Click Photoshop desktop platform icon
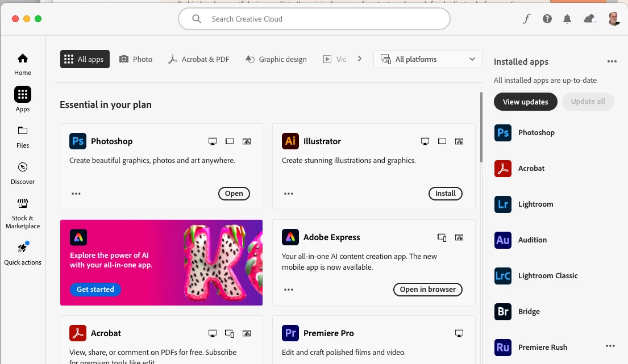Image resolution: width=628 pixels, height=364 pixels. point(213,141)
